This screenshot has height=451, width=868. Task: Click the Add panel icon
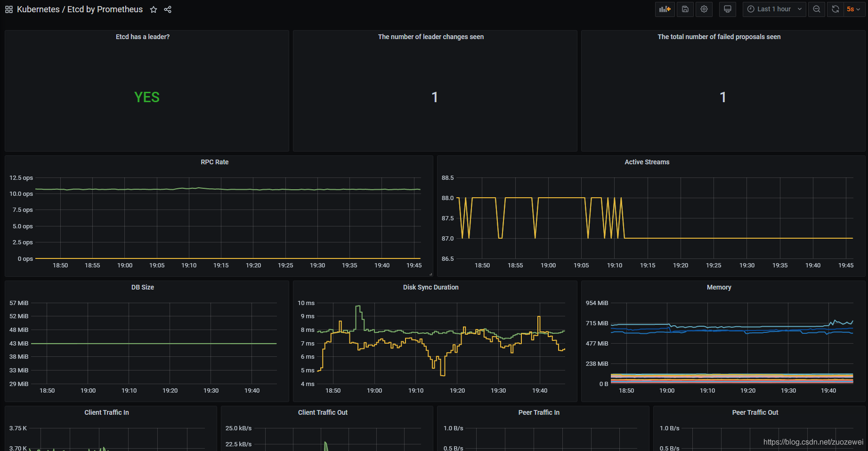665,9
